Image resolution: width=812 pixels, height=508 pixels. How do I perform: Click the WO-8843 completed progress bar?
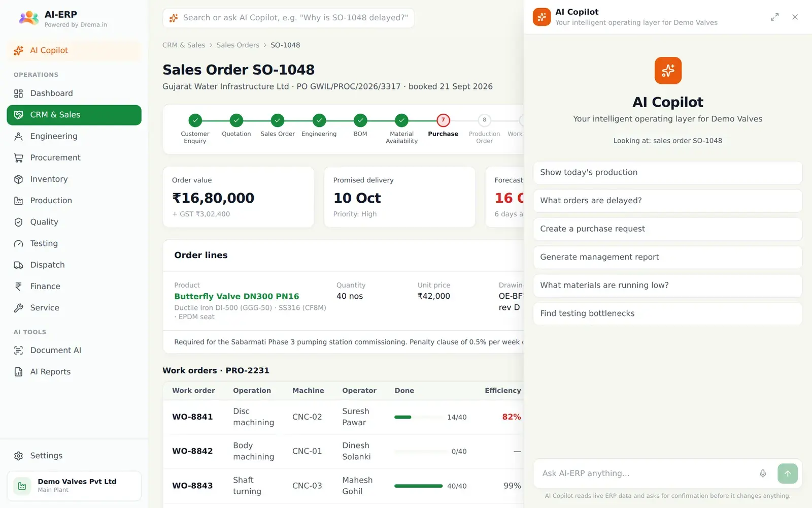(x=418, y=486)
